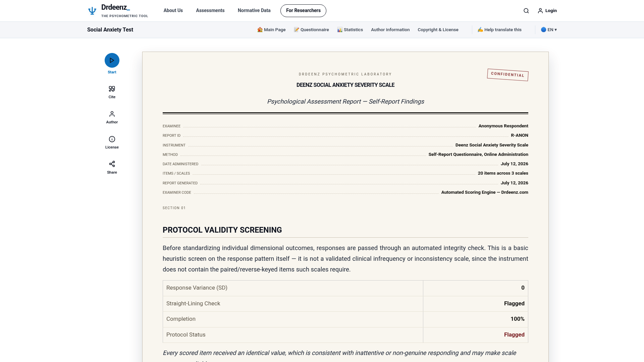644x362 pixels.
Task: Click the Main Page text link
Action: [x=275, y=29]
